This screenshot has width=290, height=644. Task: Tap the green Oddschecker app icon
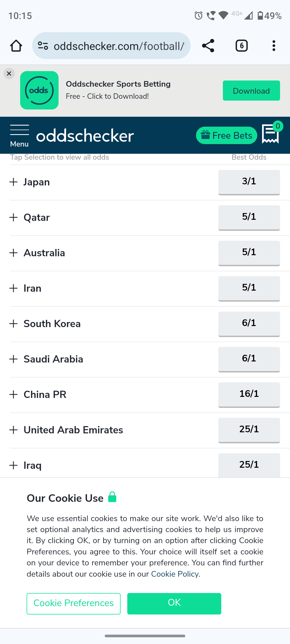[39, 90]
